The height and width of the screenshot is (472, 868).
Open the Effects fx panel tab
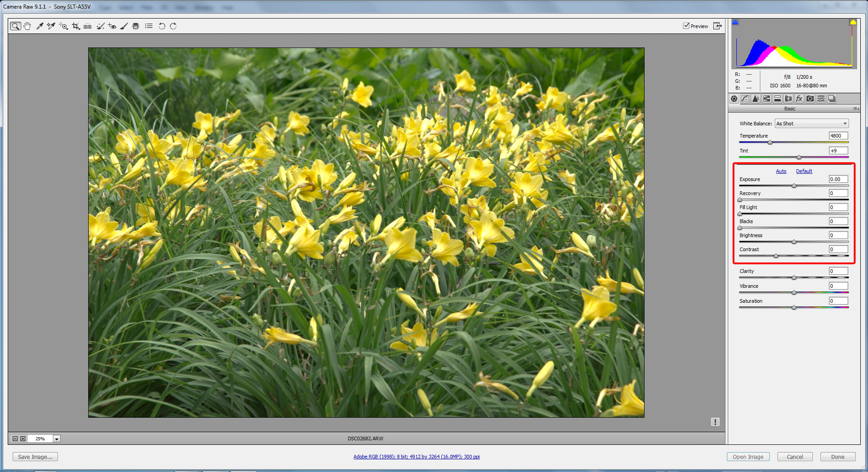click(x=799, y=99)
